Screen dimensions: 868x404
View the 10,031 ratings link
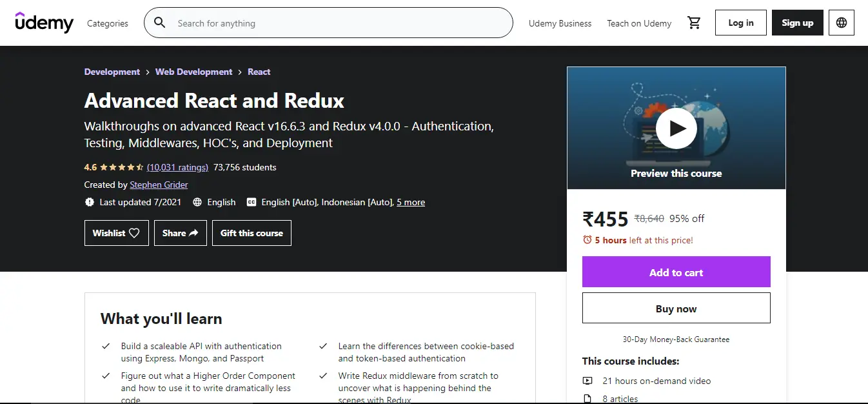177,167
